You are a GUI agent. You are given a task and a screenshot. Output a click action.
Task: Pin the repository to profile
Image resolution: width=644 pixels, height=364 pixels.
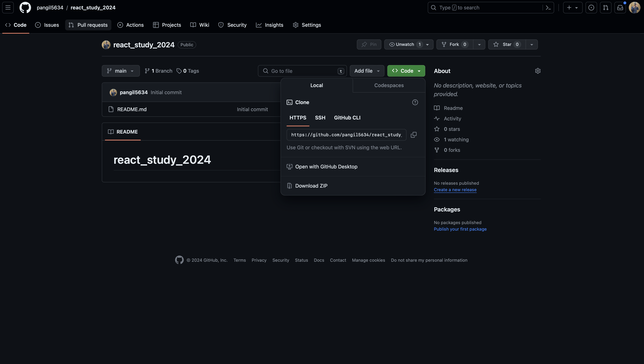pyautogui.click(x=369, y=44)
